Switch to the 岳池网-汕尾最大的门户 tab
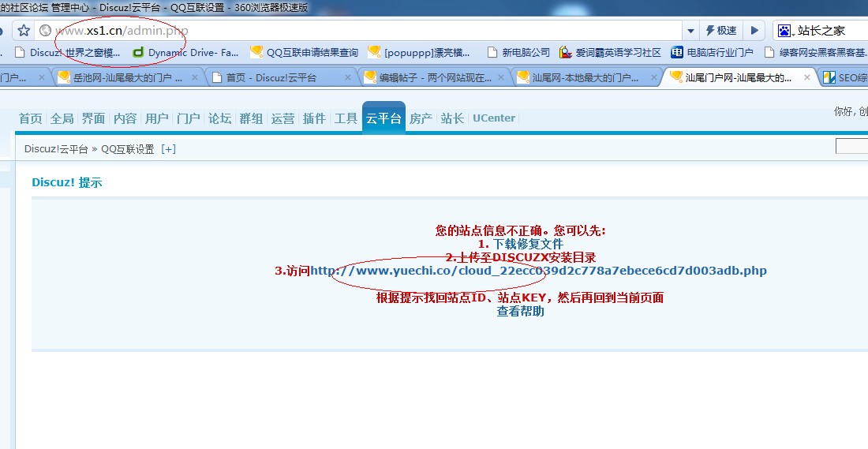868x449 pixels. click(x=127, y=77)
